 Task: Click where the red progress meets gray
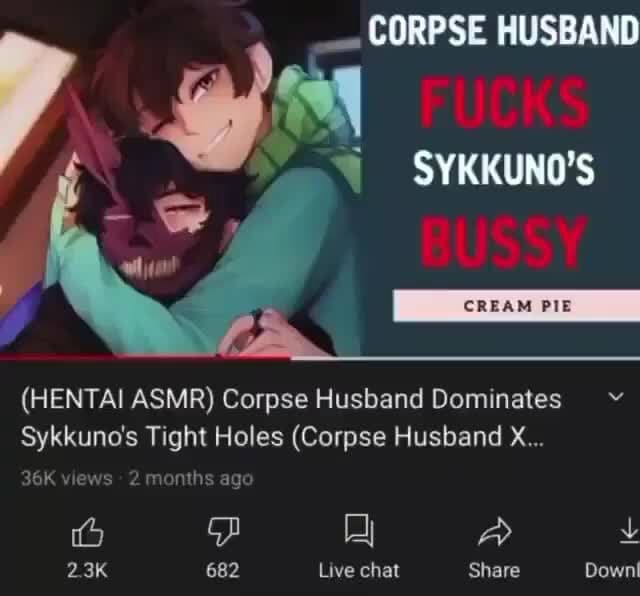click(290, 358)
